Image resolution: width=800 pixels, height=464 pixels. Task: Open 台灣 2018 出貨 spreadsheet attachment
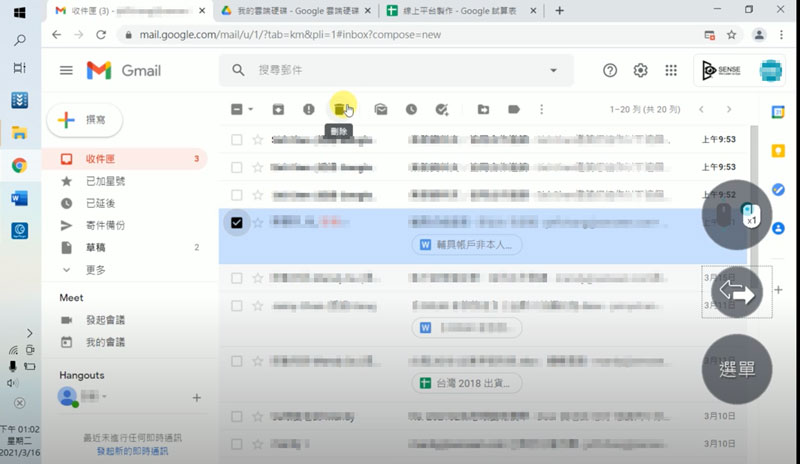click(x=467, y=383)
